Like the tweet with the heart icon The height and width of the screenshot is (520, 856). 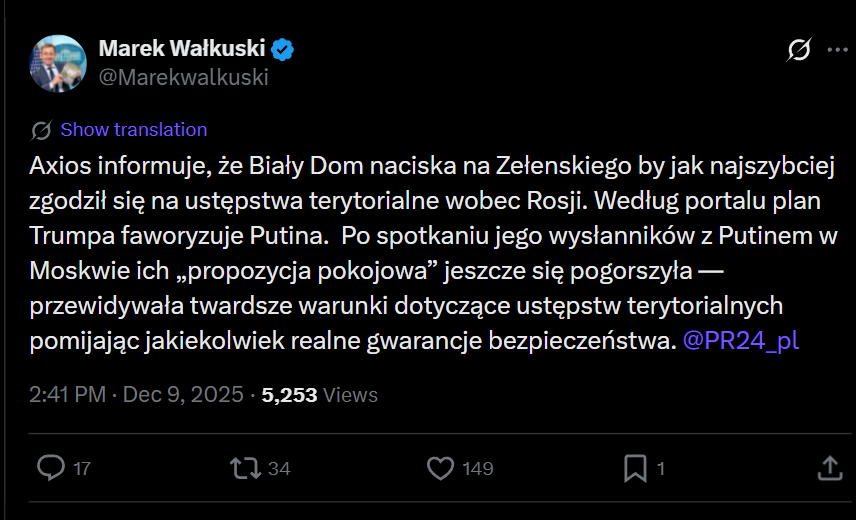click(441, 467)
